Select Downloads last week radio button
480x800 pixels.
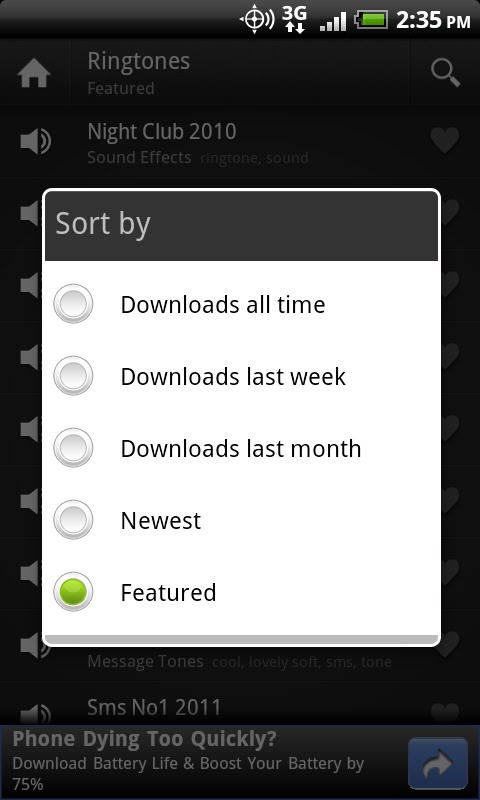coord(73,376)
